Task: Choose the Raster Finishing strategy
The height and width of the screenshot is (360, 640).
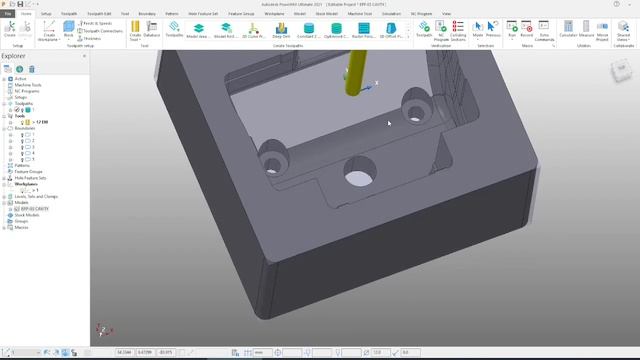Action: [364, 31]
